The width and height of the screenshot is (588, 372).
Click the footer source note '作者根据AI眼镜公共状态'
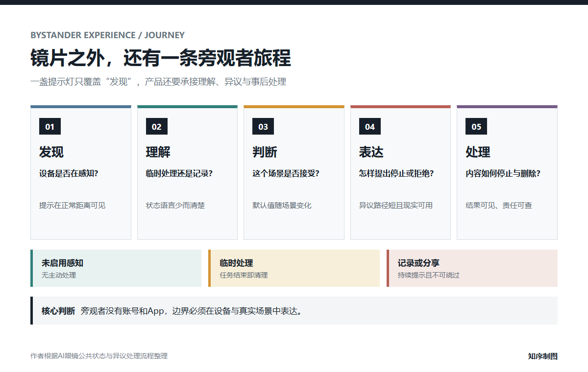click(x=99, y=356)
